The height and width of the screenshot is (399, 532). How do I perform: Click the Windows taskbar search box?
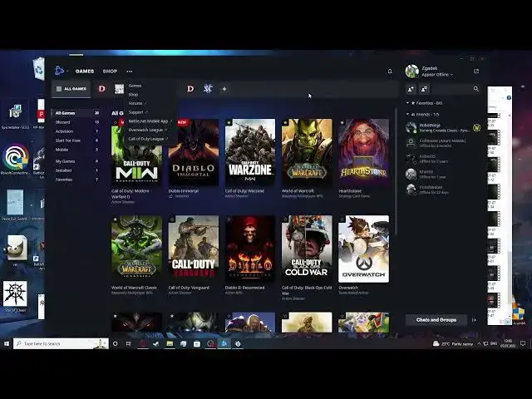pos(61,343)
